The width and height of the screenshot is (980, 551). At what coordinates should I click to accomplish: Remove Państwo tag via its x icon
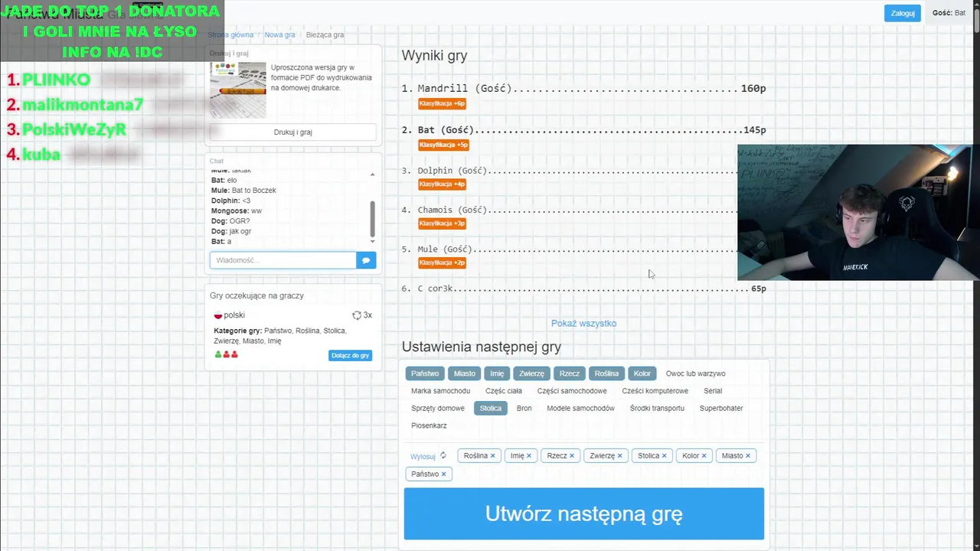(x=443, y=474)
